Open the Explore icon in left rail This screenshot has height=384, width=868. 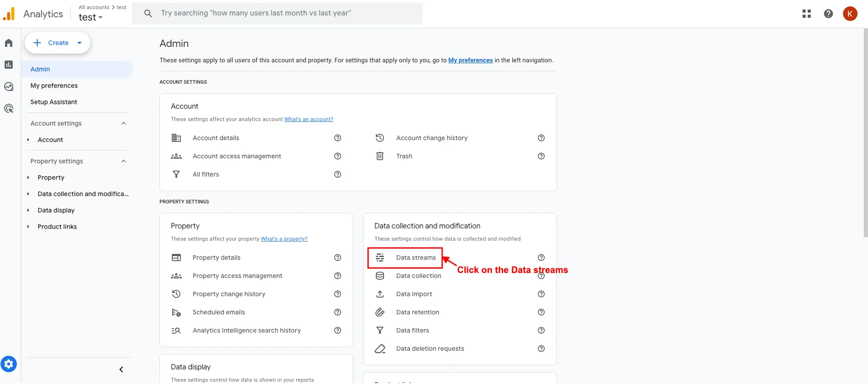pyautogui.click(x=9, y=86)
